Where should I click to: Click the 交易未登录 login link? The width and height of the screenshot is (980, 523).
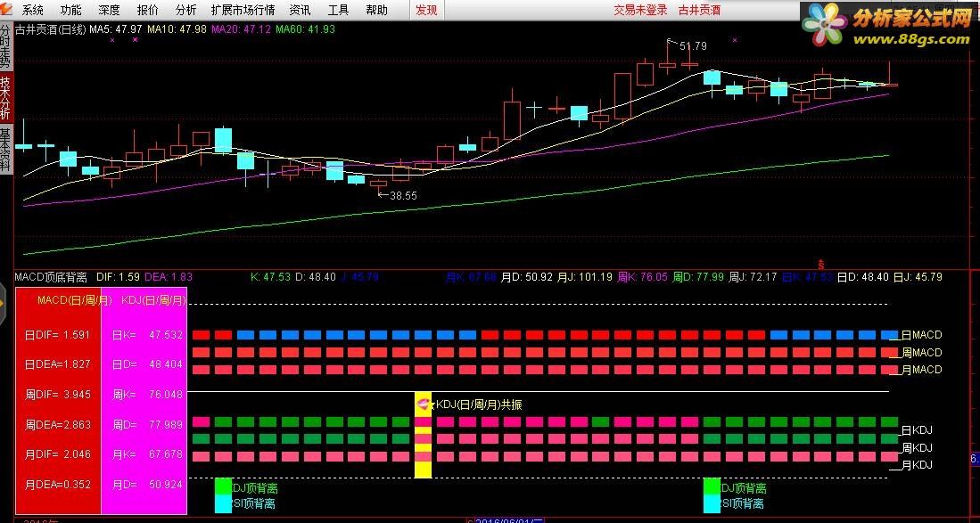pos(640,10)
